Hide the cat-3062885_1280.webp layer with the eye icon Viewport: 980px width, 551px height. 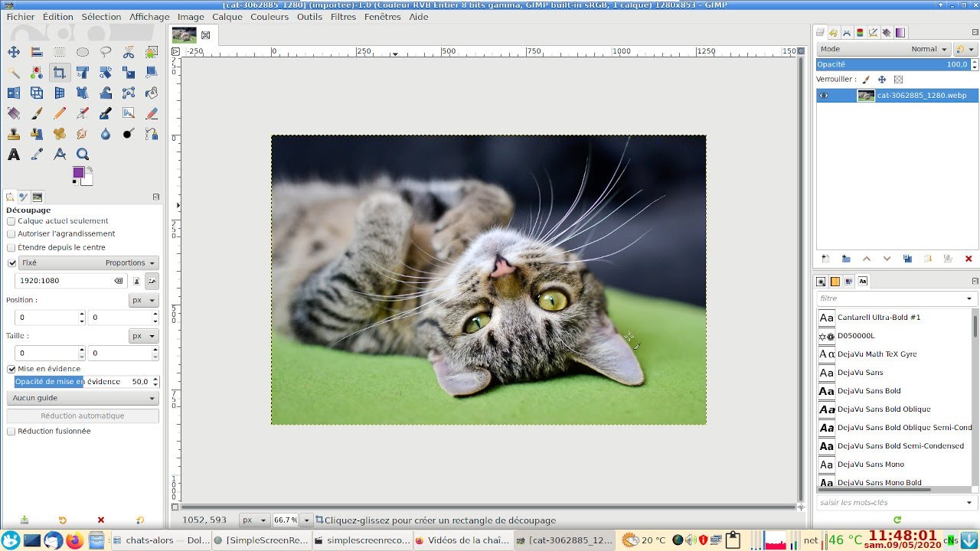point(824,96)
